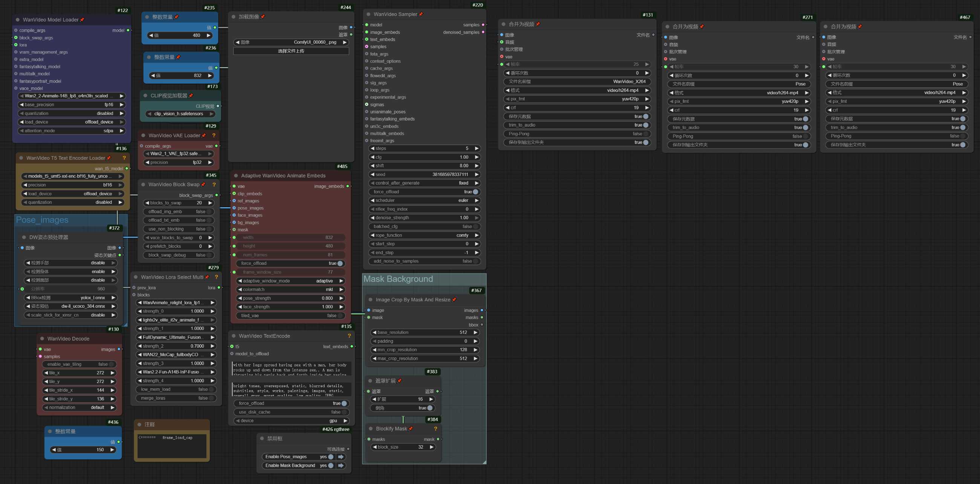Go to Pose_images group via arrow icon
Screen dimensions: 980x484
click(x=341, y=457)
